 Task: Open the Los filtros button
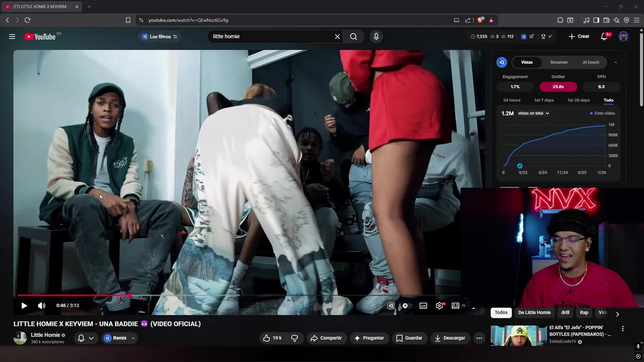coord(159,36)
